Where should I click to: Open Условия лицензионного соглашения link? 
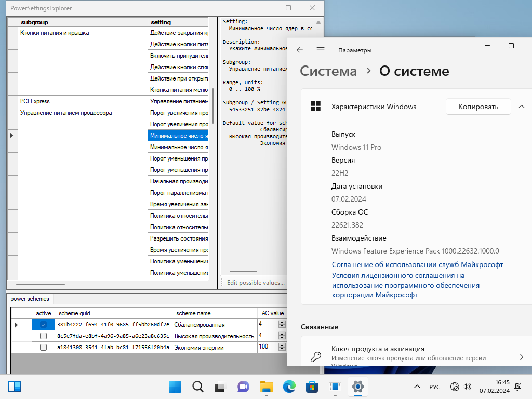point(406,285)
